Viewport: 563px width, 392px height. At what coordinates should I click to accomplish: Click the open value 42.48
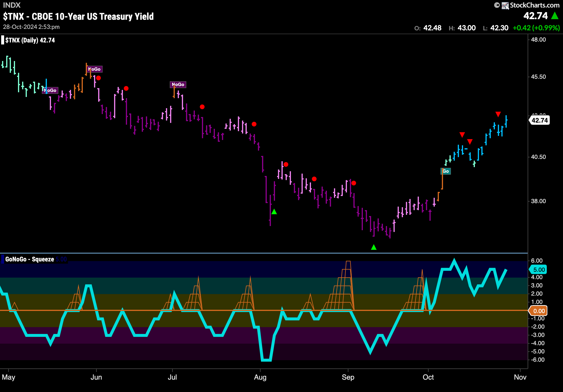432,28
